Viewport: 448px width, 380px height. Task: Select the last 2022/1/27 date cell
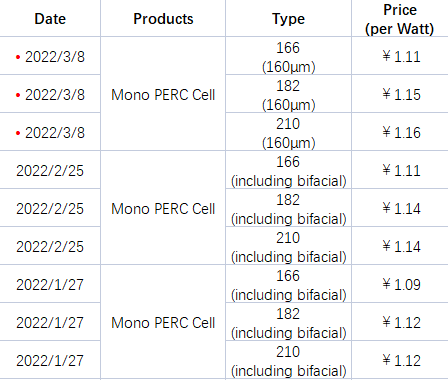(x=50, y=360)
